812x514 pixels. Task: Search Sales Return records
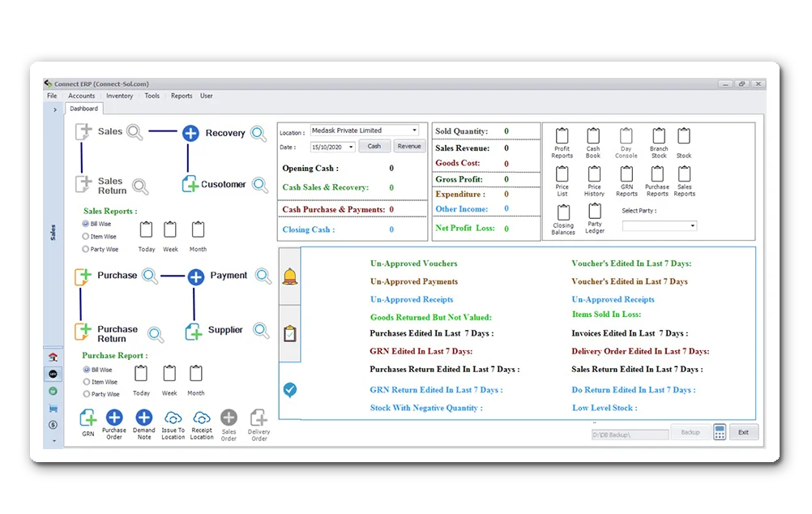140,186
